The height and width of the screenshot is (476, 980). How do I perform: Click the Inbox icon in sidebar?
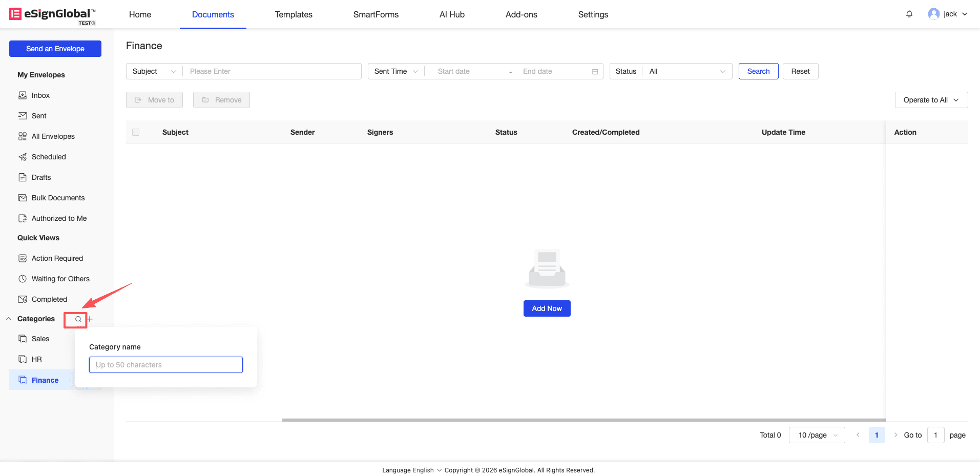tap(23, 95)
